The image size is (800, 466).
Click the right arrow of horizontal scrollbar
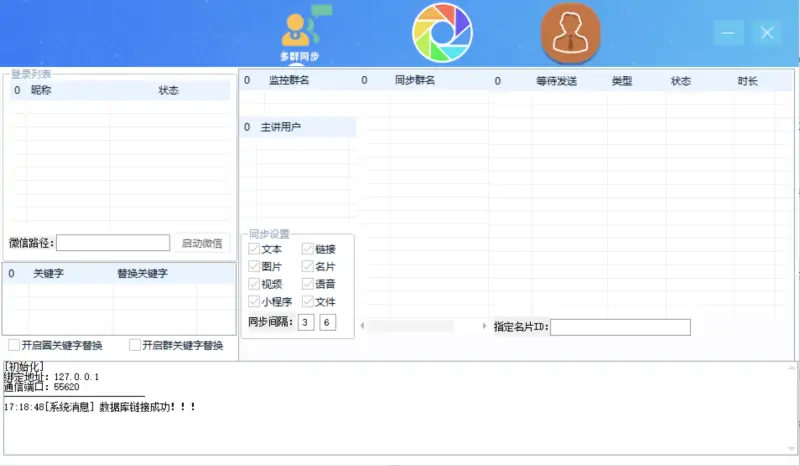point(485,326)
